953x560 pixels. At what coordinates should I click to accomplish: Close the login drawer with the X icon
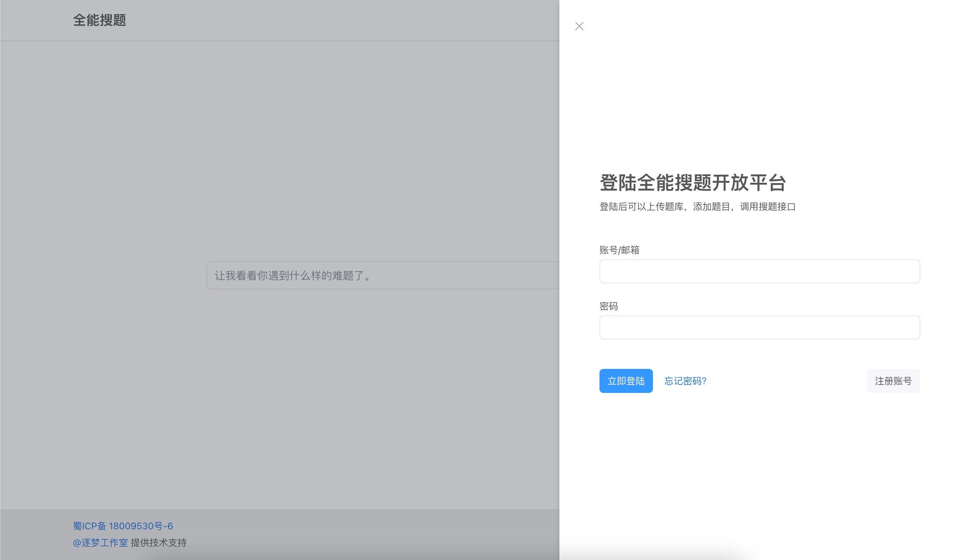pos(579,26)
